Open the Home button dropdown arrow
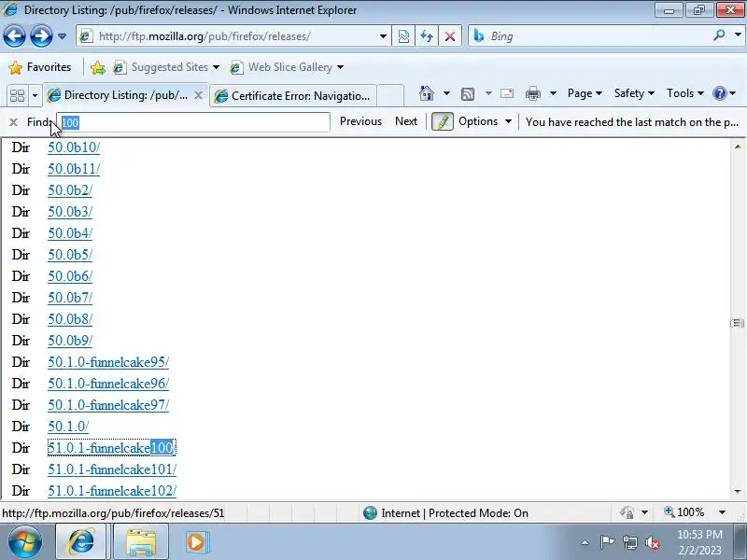The width and height of the screenshot is (747, 560). click(x=446, y=93)
